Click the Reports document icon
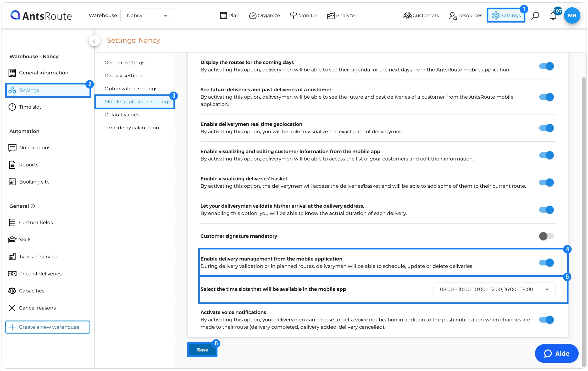 12,165
